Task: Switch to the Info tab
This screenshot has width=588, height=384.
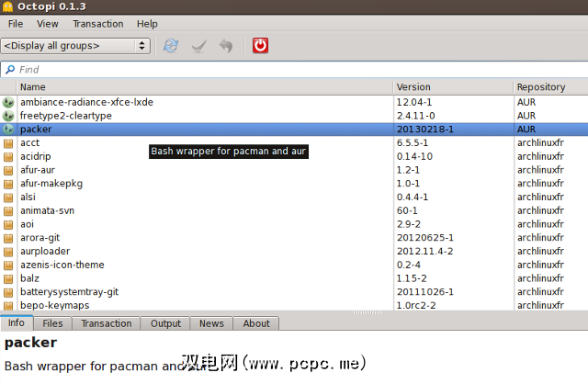Action: 17,322
